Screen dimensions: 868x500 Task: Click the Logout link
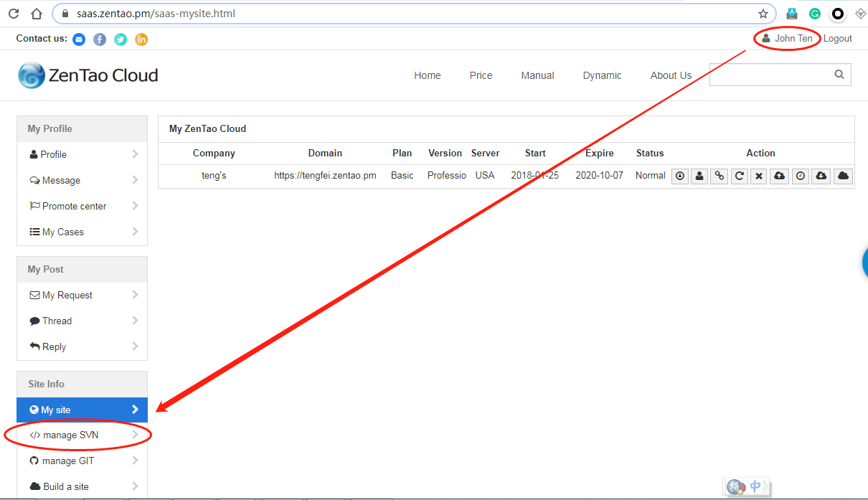click(838, 39)
